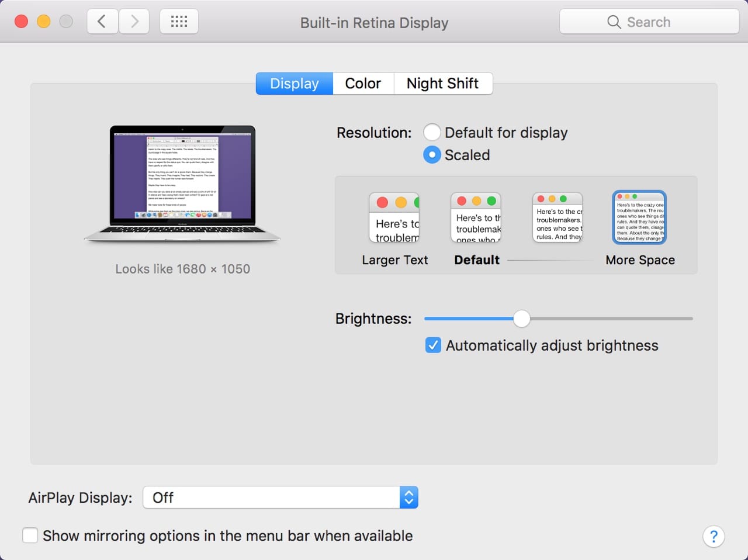Screen dimensions: 748x560
Task: Select the More Space scaling thumbnail
Action: pos(639,217)
